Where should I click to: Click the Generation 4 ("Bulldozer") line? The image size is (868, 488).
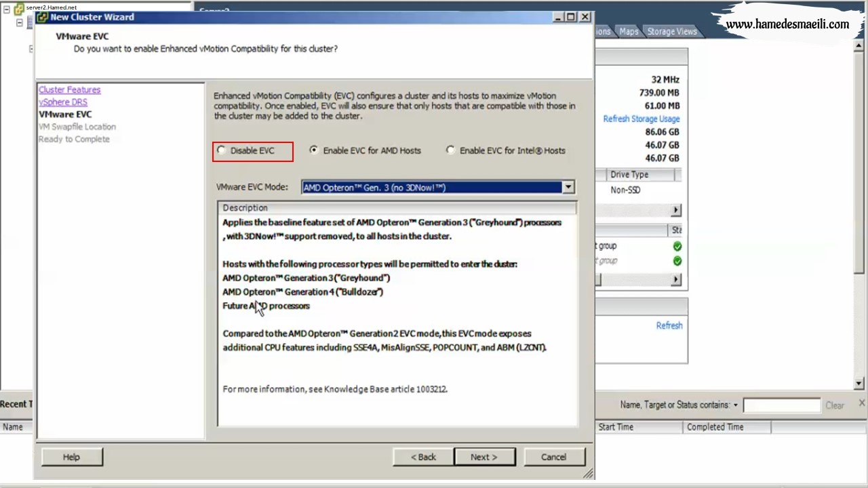(302, 291)
